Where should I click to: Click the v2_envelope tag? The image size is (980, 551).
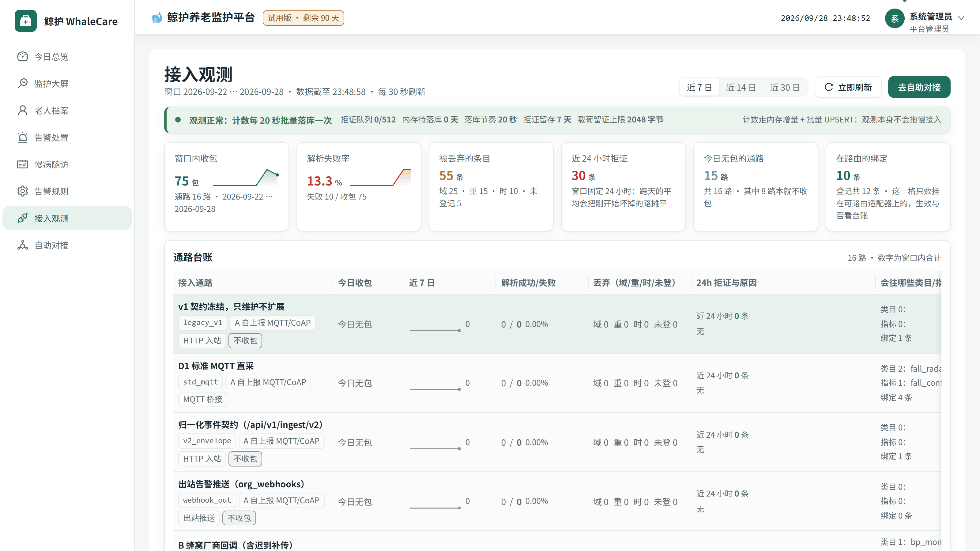[x=207, y=441]
